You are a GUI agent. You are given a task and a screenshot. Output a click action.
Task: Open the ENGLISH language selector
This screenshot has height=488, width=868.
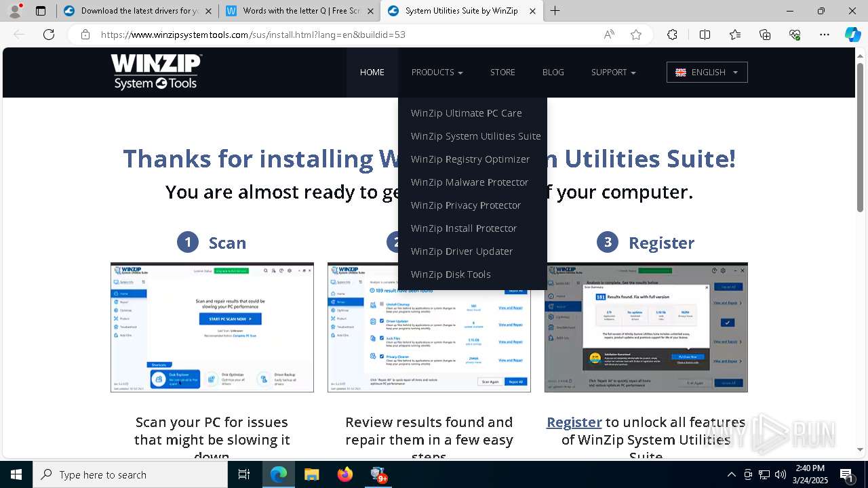[707, 73]
